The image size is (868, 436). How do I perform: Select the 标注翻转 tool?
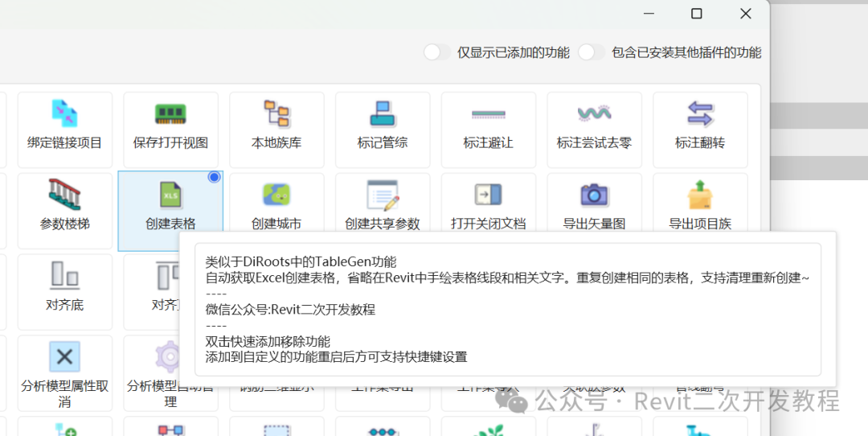[700, 130]
